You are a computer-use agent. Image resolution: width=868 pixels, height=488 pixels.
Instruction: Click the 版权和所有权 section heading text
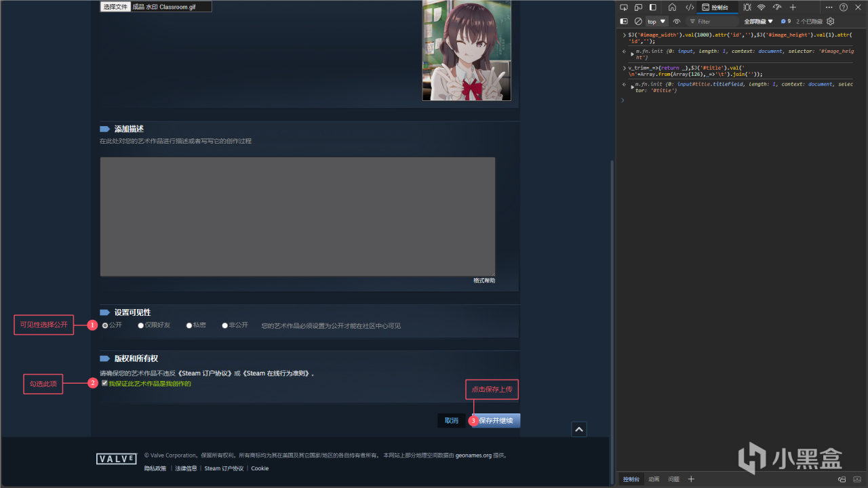[x=136, y=359]
